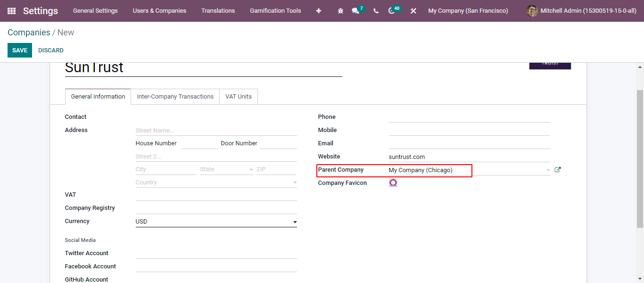Image resolution: width=644 pixels, height=283 pixels.
Task: Open My Company (San Francisco) switcher
Action: 468,11
